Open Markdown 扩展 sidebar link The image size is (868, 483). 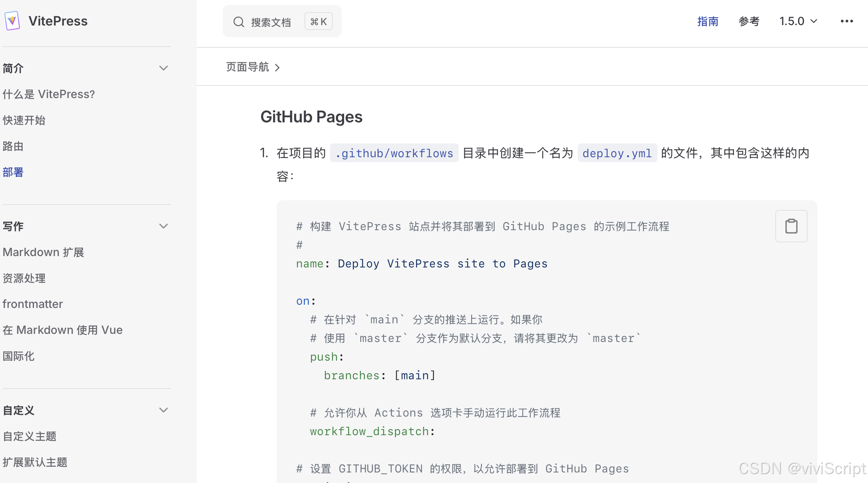[x=43, y=252]
